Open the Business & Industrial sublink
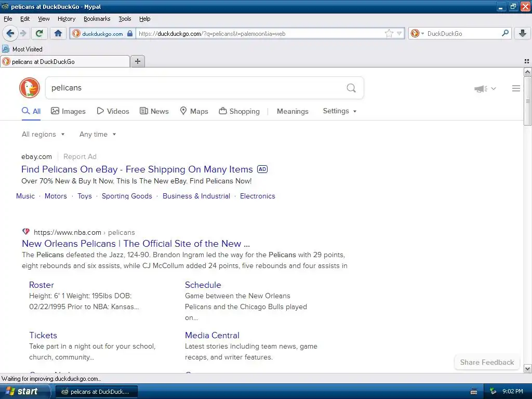Image resolution: width=532 pixels, height=399 pixels. pyautogui.click(x=196, y=196)
